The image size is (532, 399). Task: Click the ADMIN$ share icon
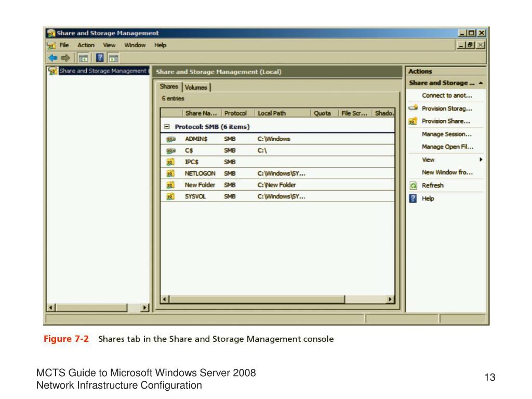(170, 139)
